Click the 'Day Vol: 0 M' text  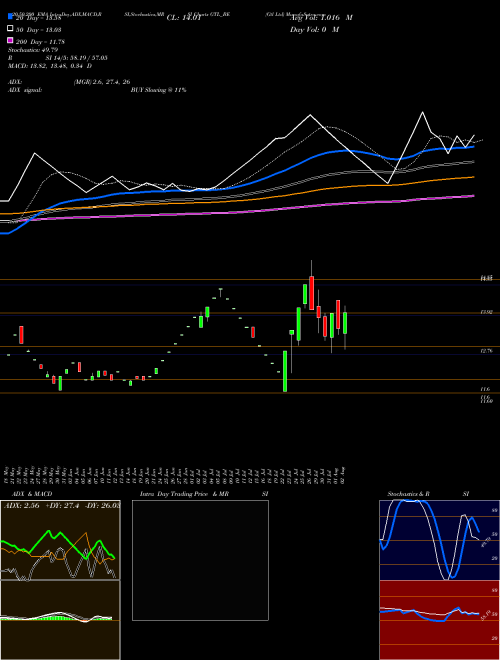tap(314, 29)
